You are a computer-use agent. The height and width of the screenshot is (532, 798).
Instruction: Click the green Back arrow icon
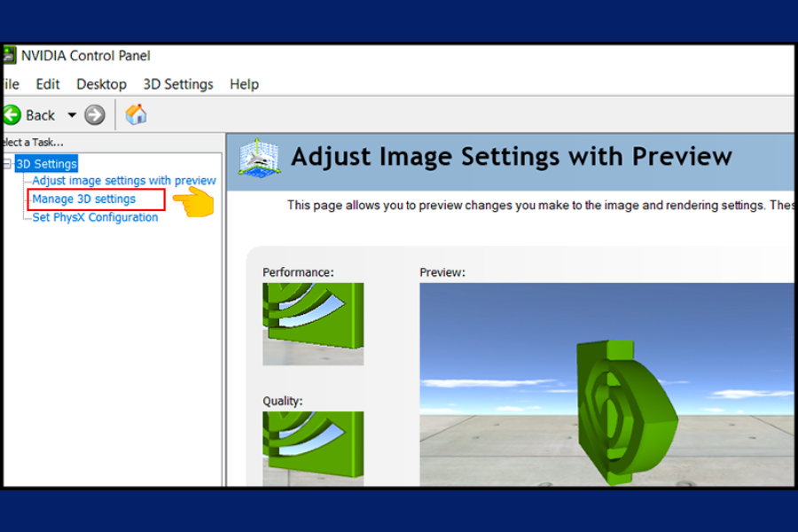(x=12, y=114)
